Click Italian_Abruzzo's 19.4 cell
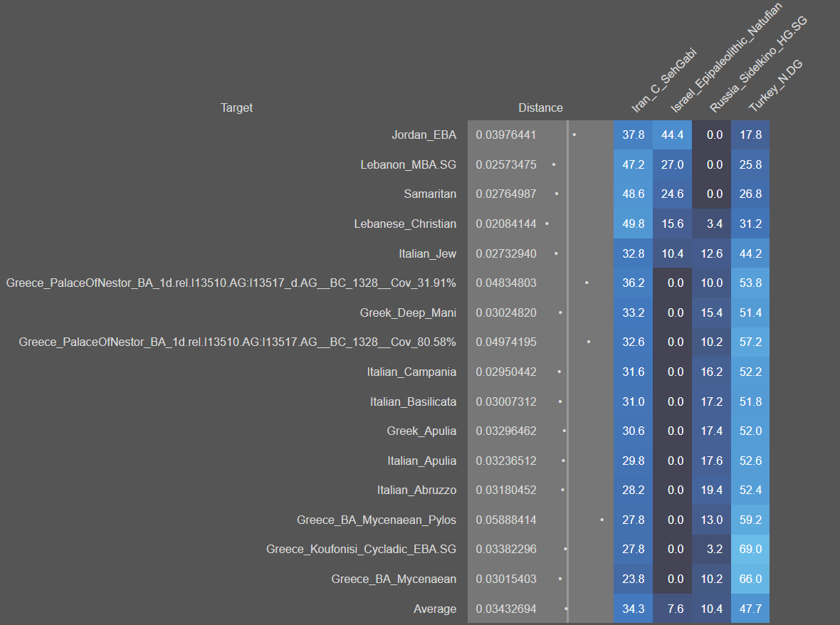This screenshot has width=840, height=625. pyautogui.click(x=711, y=490)
